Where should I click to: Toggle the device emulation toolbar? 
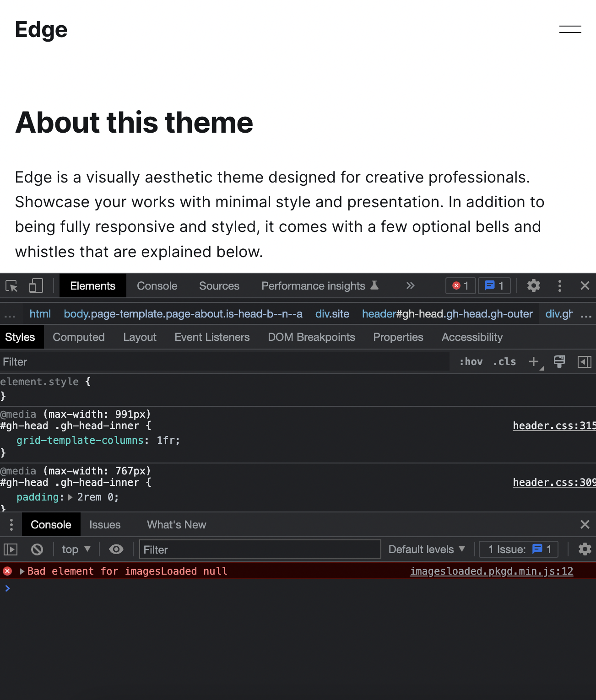click(x=36, y=285)
